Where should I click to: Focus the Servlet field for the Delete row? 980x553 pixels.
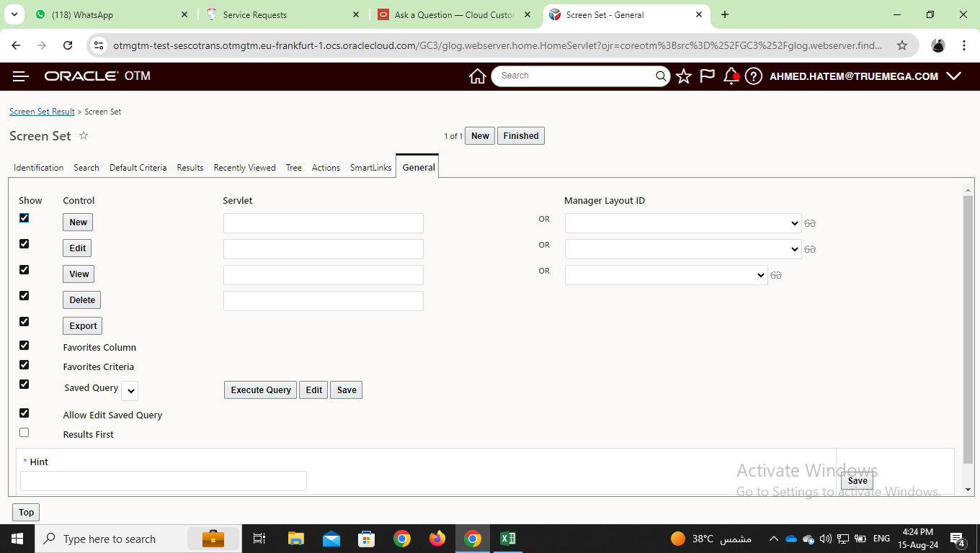click(x=324, y=301)
